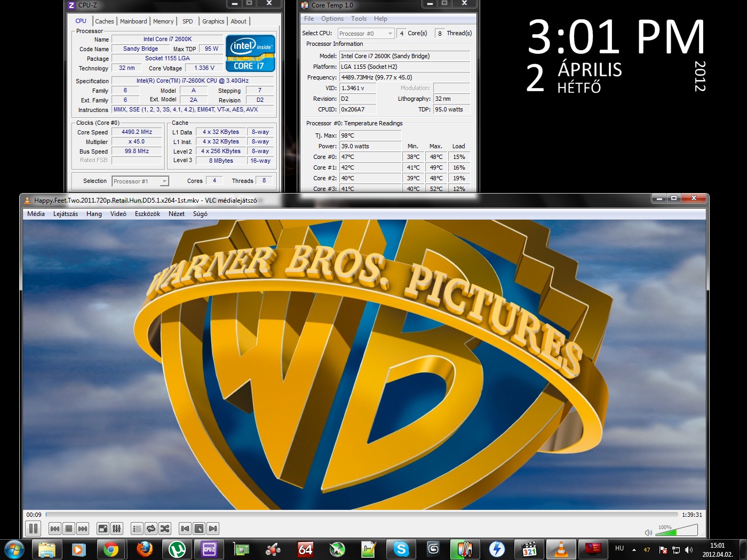Viewport: 747px width, 560px height.
Task: Switch to CPU-Z taskbar button
Action: click(x=209, y=549)
